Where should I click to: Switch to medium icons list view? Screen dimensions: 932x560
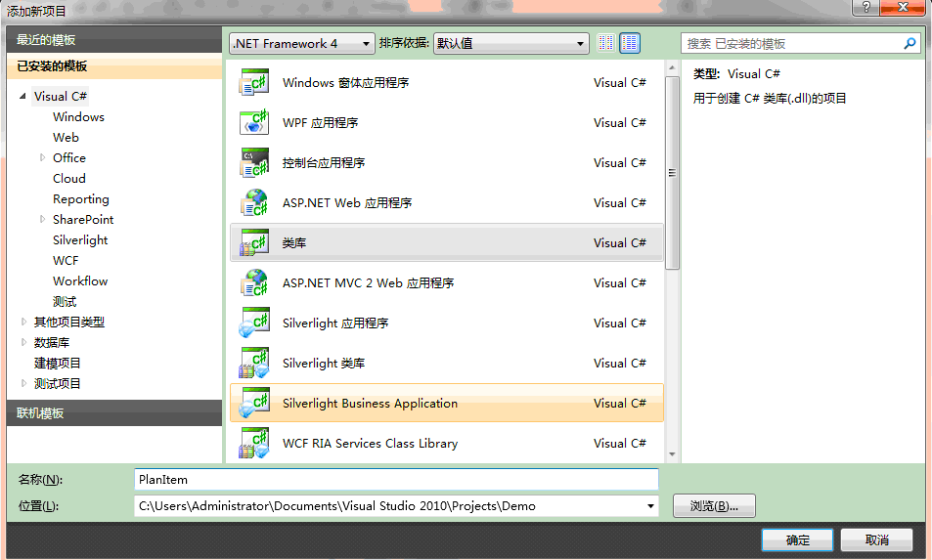pos(630,43)
